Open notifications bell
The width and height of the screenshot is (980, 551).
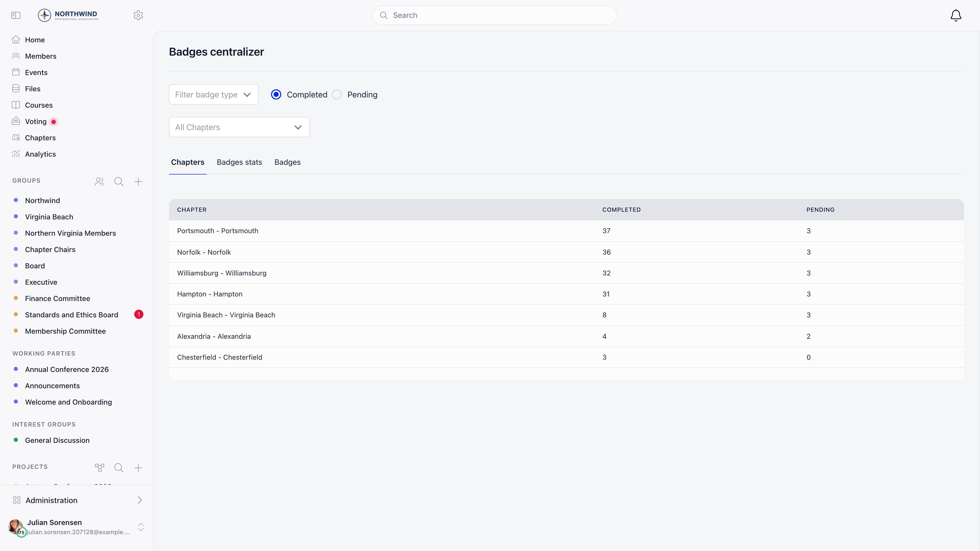[x=956, y=15]
